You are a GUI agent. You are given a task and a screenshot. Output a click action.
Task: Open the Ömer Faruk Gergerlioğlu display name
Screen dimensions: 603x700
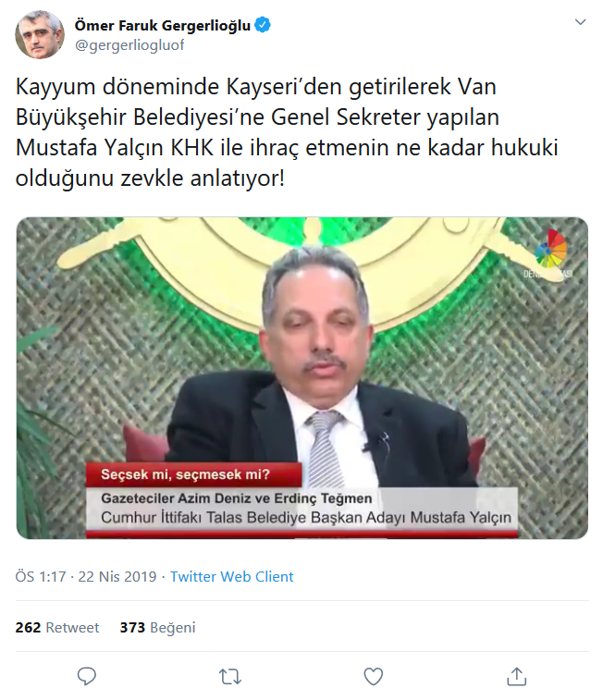[x=163, y=26]
